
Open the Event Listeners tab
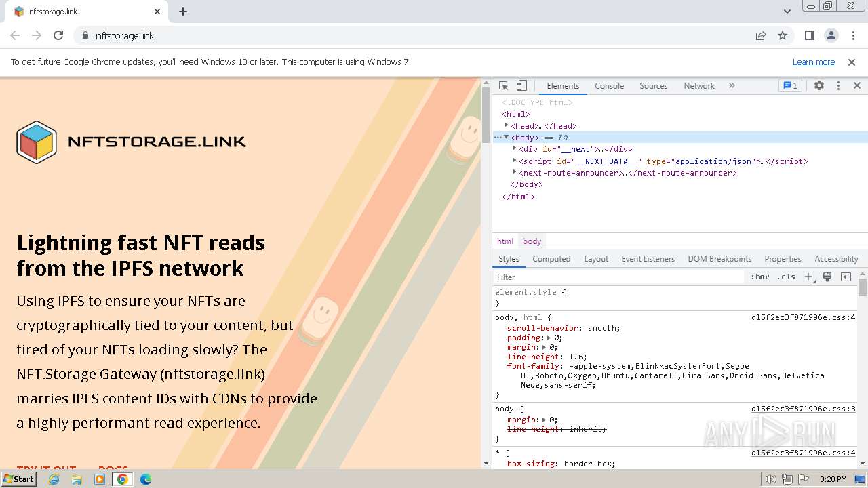point(648,259)
